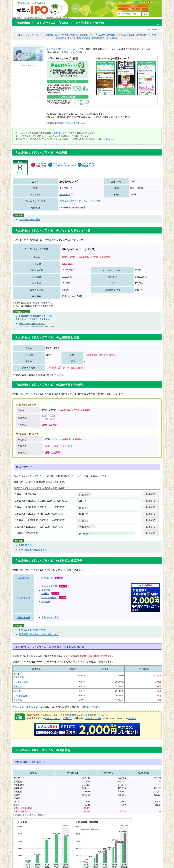Image resolution: width=174 pixels, height=868 pixels.
Task: Click the 67票 12% result bar
Action: pyautogui.click(x=108, y=494)
